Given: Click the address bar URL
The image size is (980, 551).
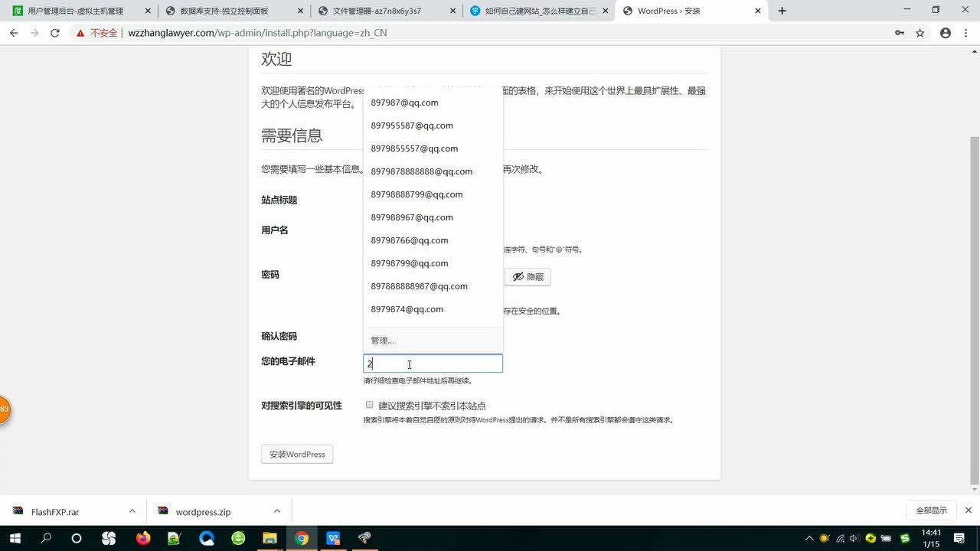Looking at the screenshot, I should point(257,33).
